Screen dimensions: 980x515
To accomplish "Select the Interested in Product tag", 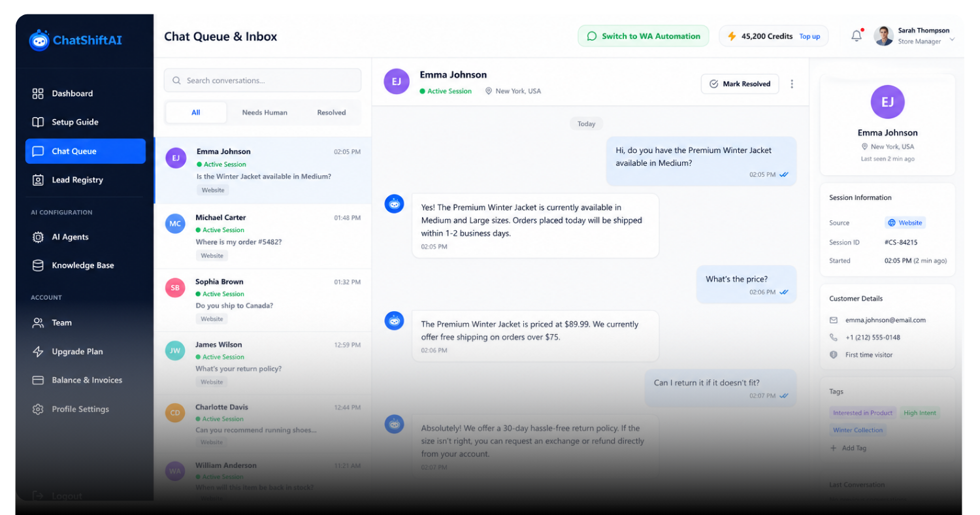I will pos(862,413).
